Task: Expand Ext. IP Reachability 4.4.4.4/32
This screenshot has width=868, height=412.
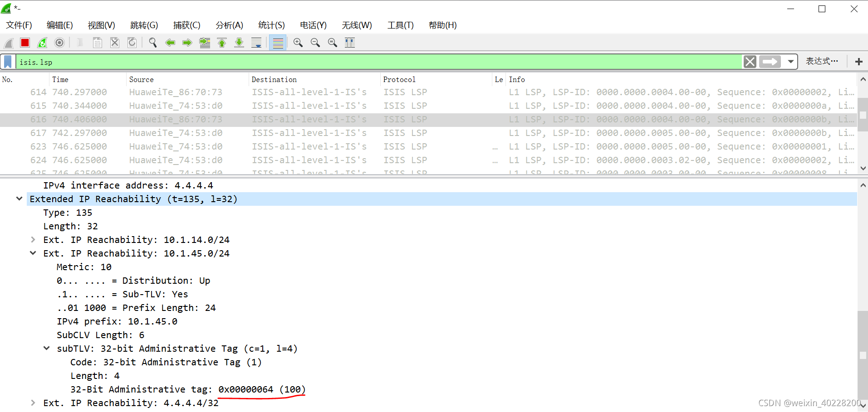Action: click(33, 402)
